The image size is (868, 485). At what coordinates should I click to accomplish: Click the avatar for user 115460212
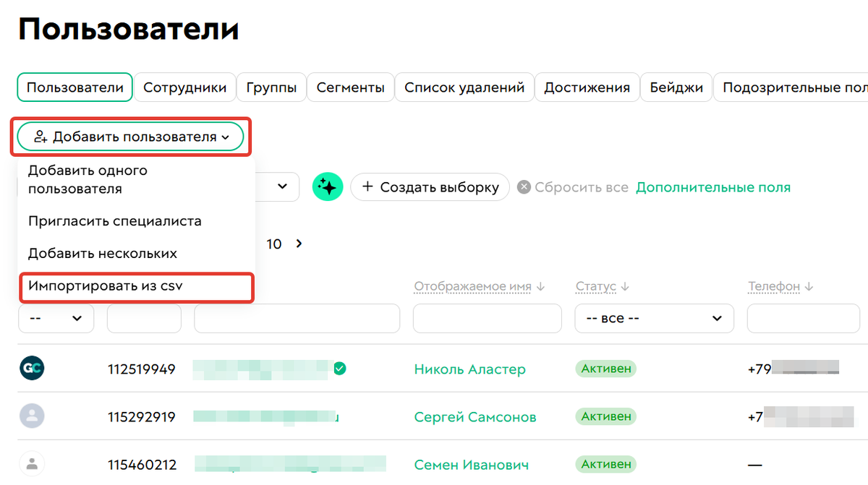32,464
